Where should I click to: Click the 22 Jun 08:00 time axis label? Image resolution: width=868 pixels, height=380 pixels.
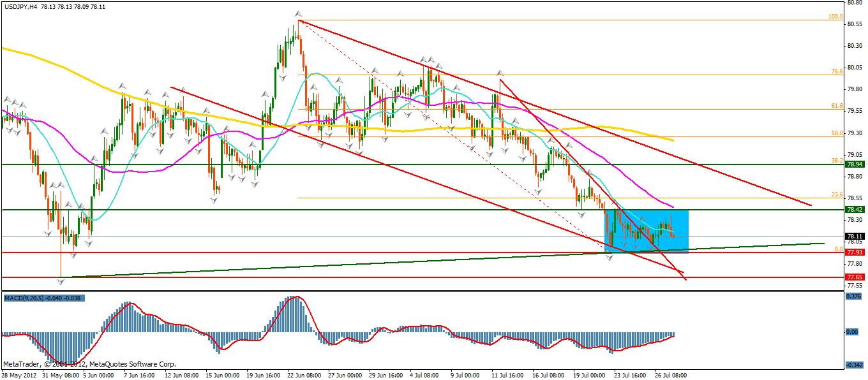point(303,376)
